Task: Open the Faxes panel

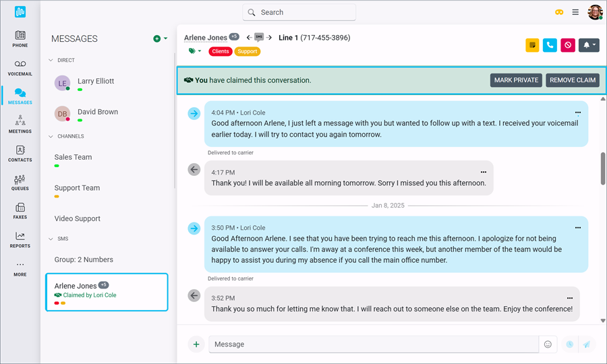Action: [x=20, y=210]
